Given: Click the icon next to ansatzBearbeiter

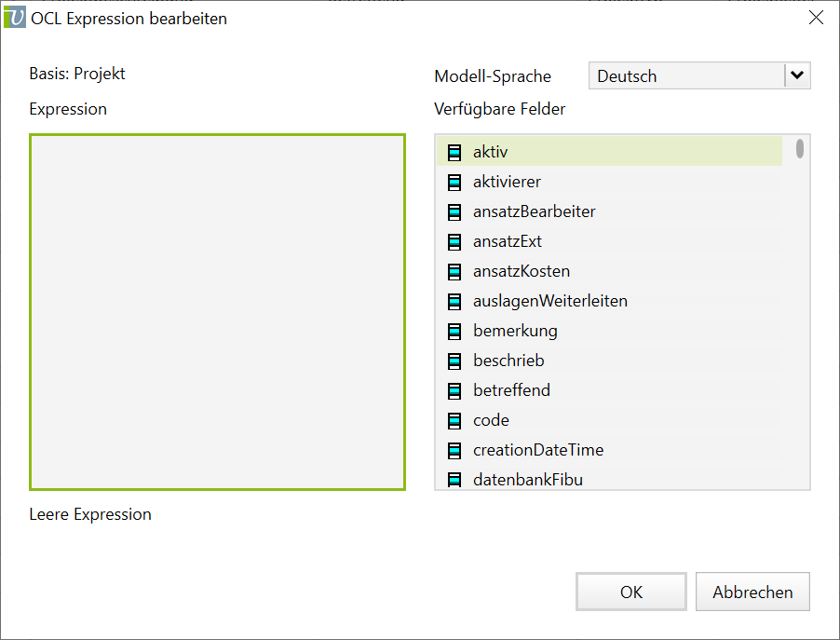Looking at the screenshot, I should click(454, 211).
